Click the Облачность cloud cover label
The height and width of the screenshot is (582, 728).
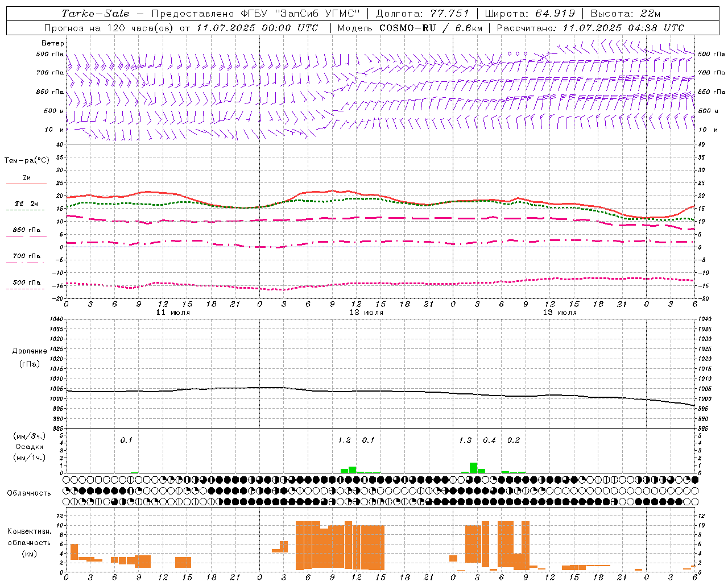(x=29, y=493)
